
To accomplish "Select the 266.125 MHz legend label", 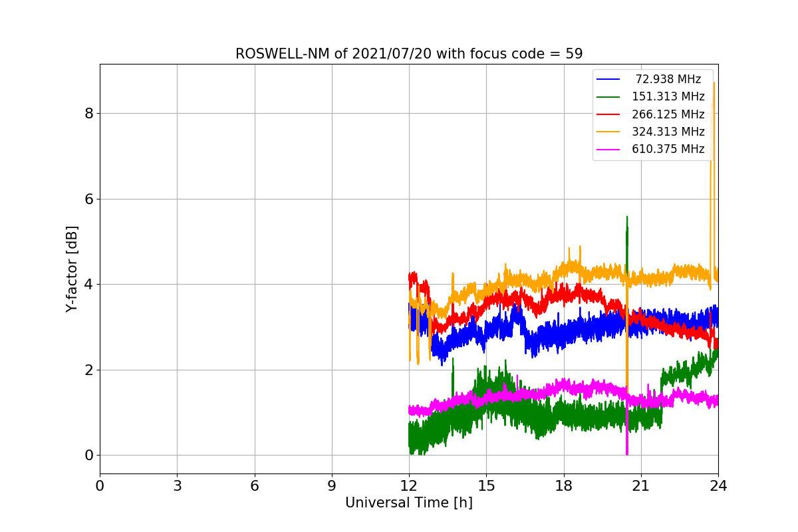I will [x=668, y=114].
